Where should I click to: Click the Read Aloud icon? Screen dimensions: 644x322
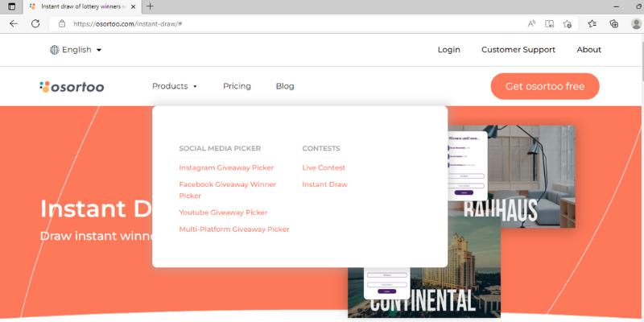pos(532,23)
